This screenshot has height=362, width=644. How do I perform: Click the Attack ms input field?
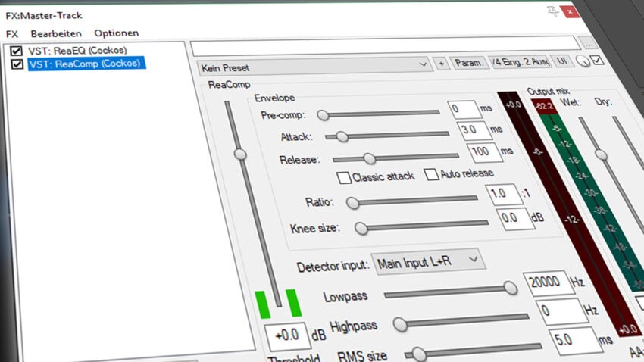tap(469, 130)
